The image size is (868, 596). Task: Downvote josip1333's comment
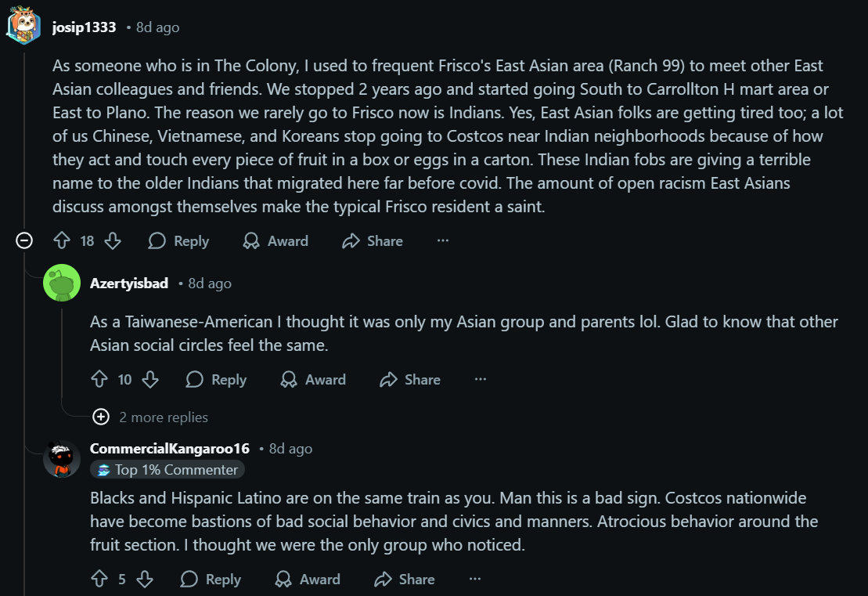click(x=113, y=241)
